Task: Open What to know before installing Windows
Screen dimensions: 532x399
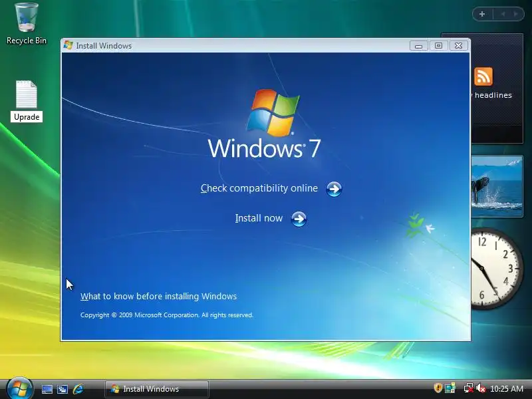Action: (158, 296)
